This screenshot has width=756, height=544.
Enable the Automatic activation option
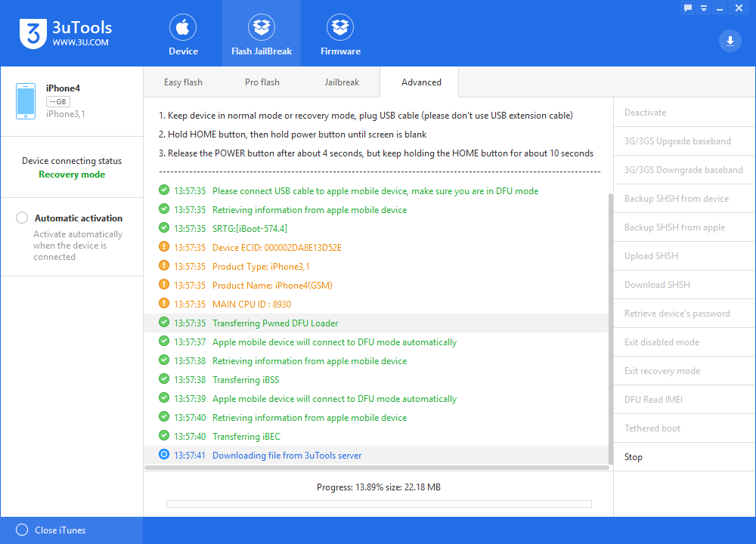[x=22, y=218]
